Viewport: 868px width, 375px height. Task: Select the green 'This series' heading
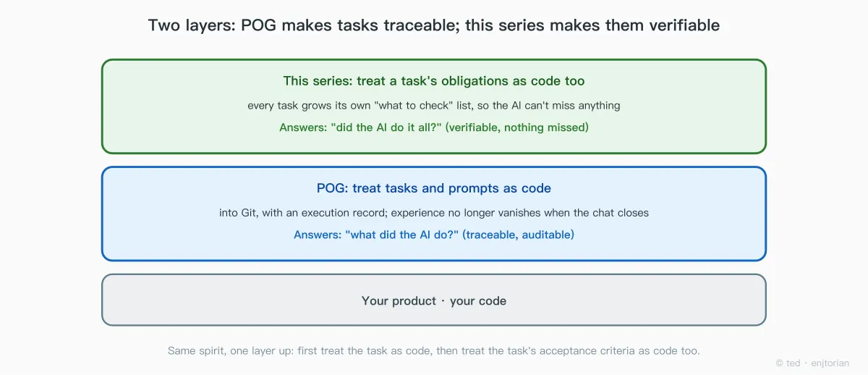pos(434,81)
